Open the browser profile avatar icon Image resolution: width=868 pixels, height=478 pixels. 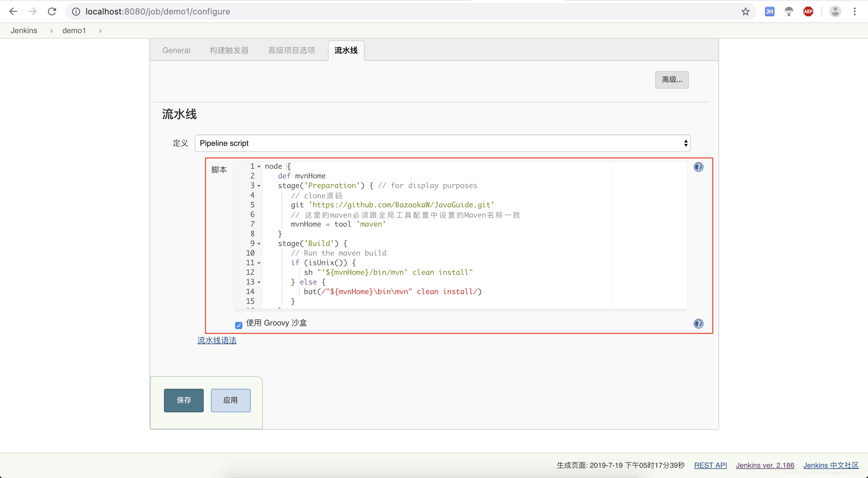tap(835, 11)
